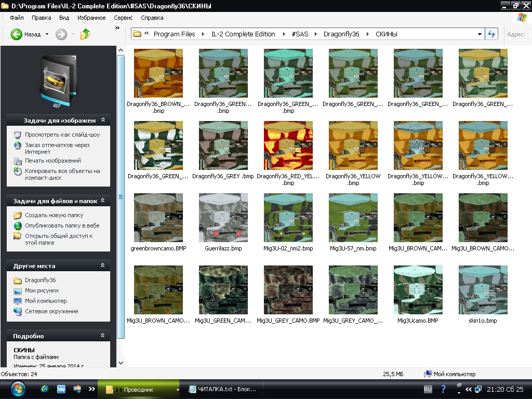
Task: Click the sidebar scrollbar down arrow
Action: point(121,363)
